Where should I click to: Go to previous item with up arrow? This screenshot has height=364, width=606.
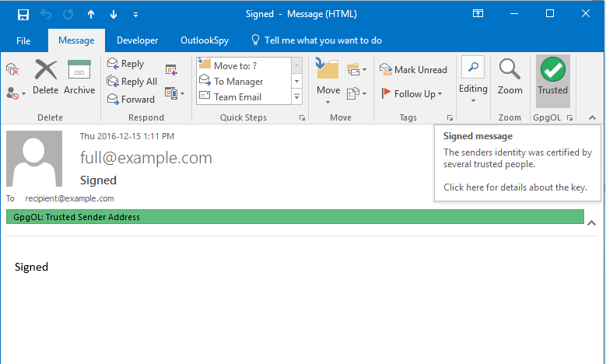[91, 14]
